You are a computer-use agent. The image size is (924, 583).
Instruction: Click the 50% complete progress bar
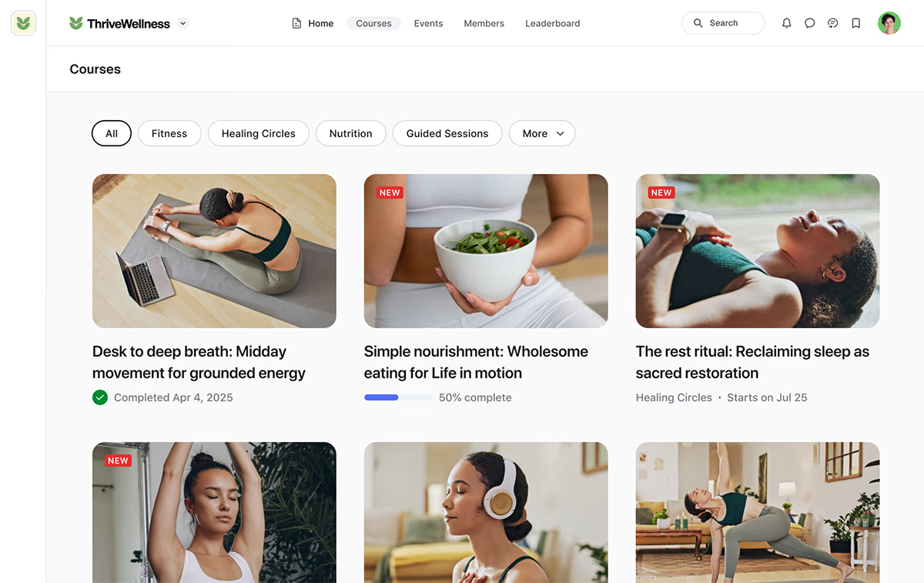pos(398,397)
